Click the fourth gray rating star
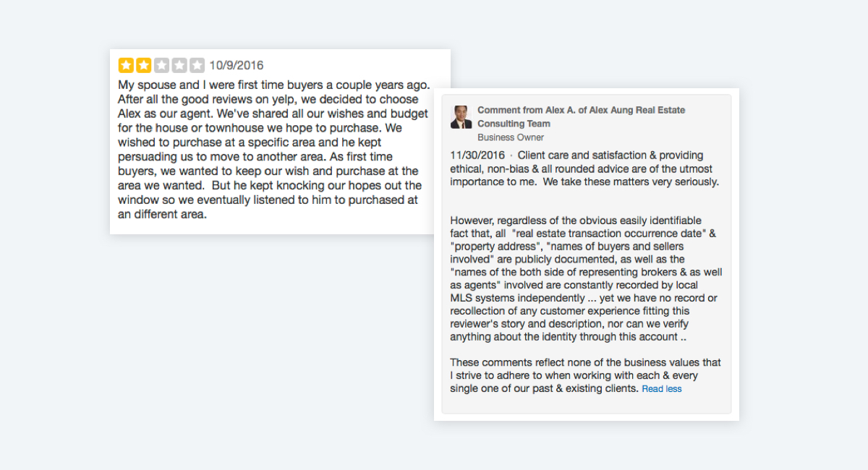This screenshot has width=868, height=470. (x=179, y=66)
